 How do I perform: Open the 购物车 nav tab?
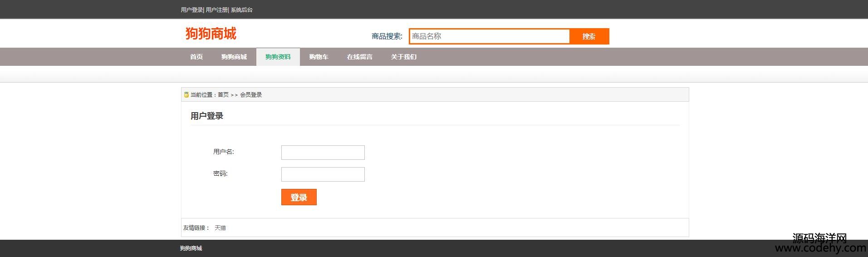(319, 57)
